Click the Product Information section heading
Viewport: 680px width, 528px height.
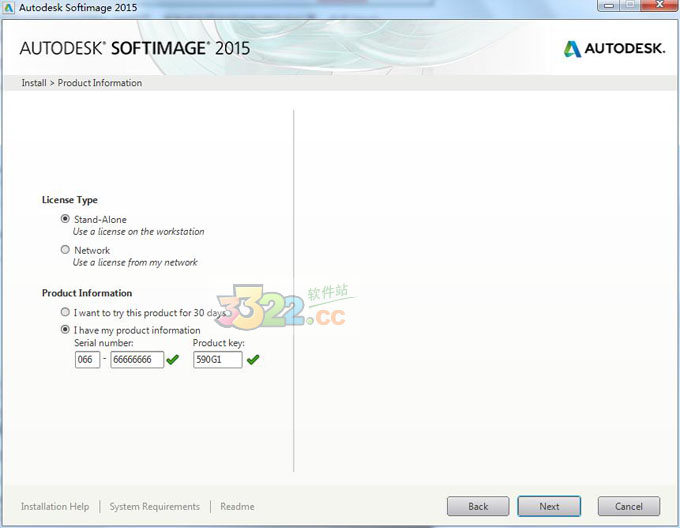(x=87, y=293)
